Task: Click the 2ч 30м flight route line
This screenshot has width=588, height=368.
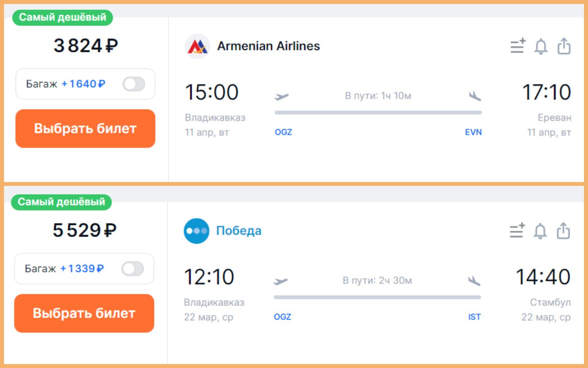Action: [377, 297]
